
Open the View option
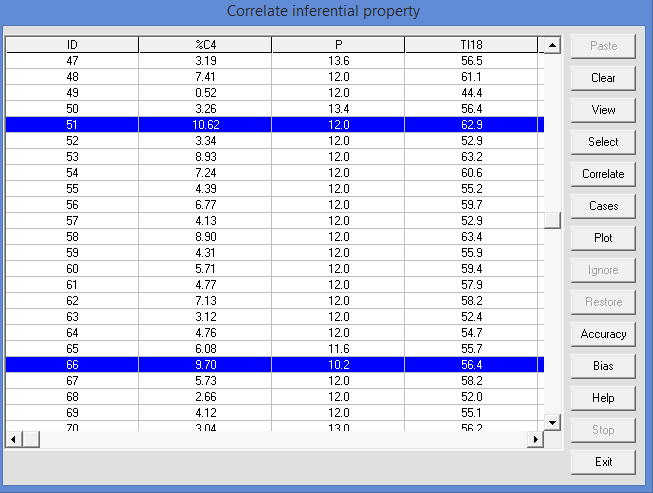(x=603, y=110)
